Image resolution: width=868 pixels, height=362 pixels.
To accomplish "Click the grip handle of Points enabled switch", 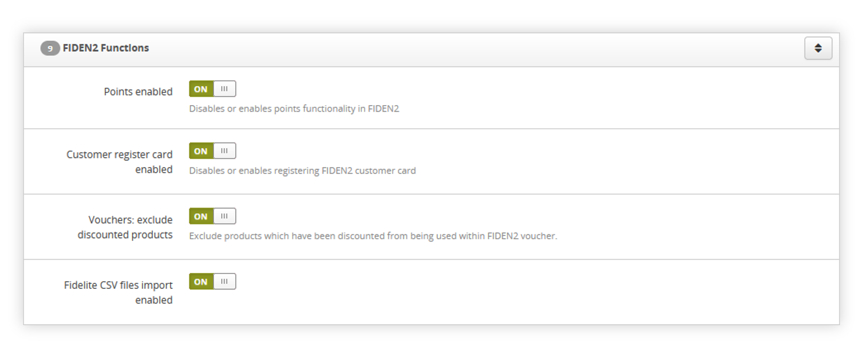I will 224,89.
